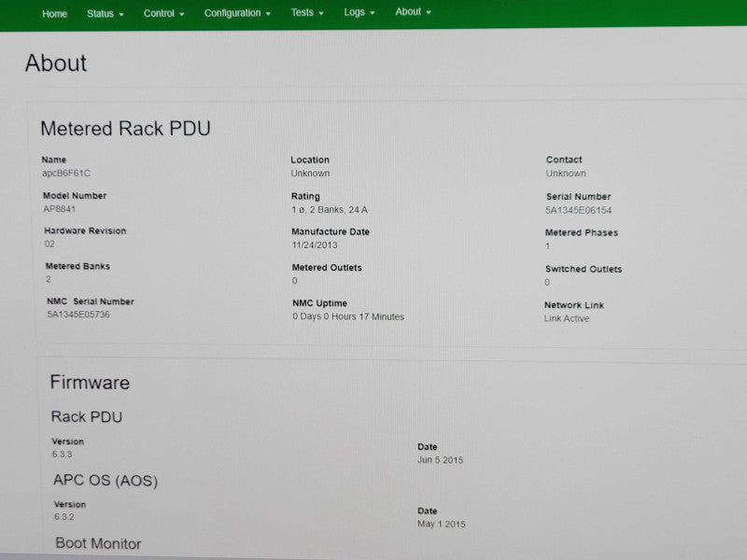This screenshot has height=560, width=747.
Task: Open the Status dropdown menu
Action: coord(106,13)
